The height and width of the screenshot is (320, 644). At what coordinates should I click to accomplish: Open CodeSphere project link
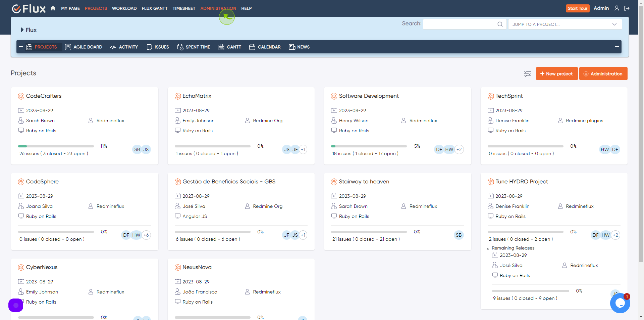42,182
